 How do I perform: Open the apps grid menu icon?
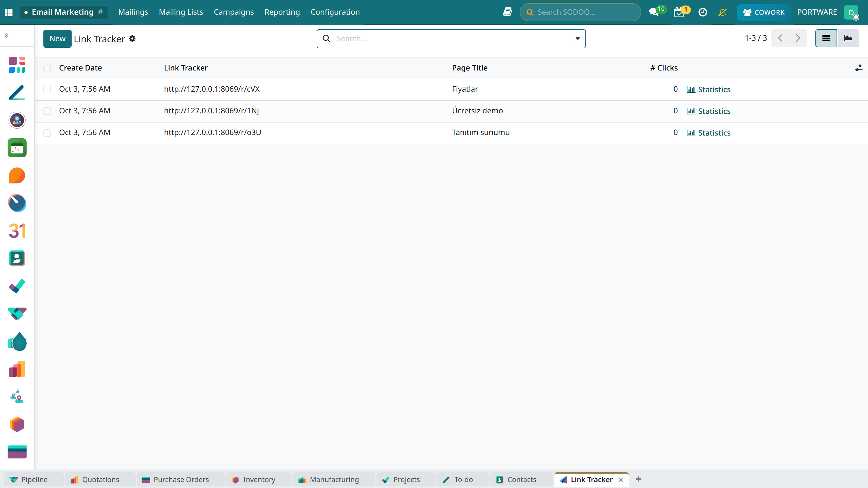point(9,12)
